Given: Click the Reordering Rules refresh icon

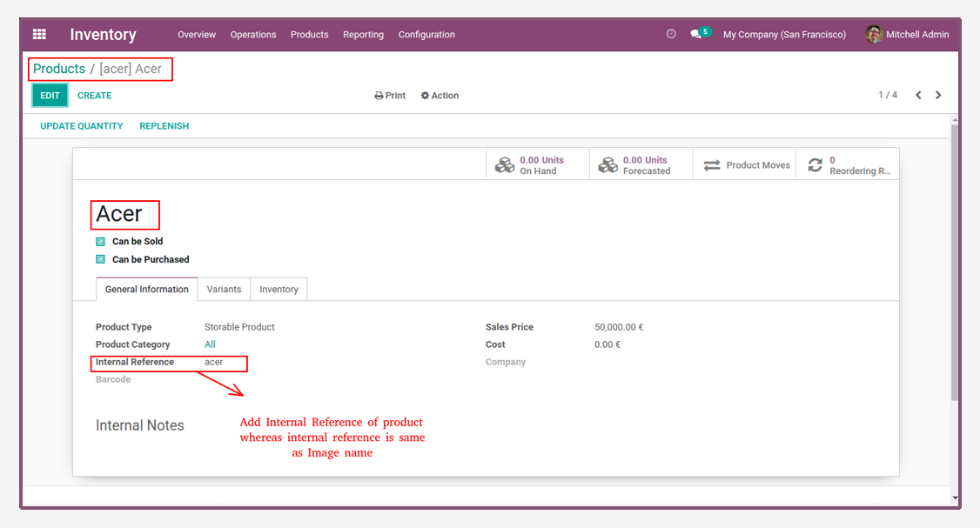Looking at the screenshot, I should tap(815, 165).
